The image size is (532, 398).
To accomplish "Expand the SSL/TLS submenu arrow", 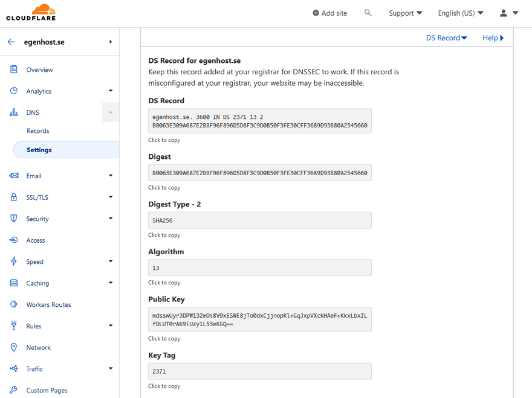I will coord(111,197).
